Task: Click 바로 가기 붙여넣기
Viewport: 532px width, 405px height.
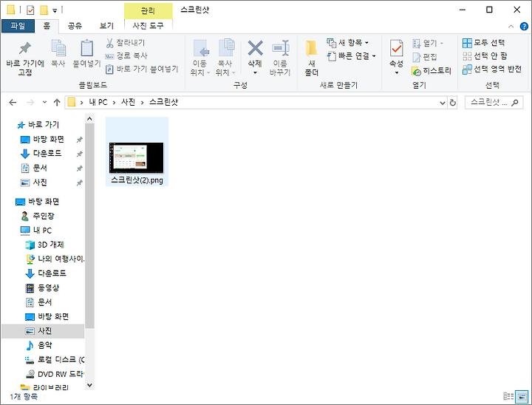Action: (x=141, y=69)
